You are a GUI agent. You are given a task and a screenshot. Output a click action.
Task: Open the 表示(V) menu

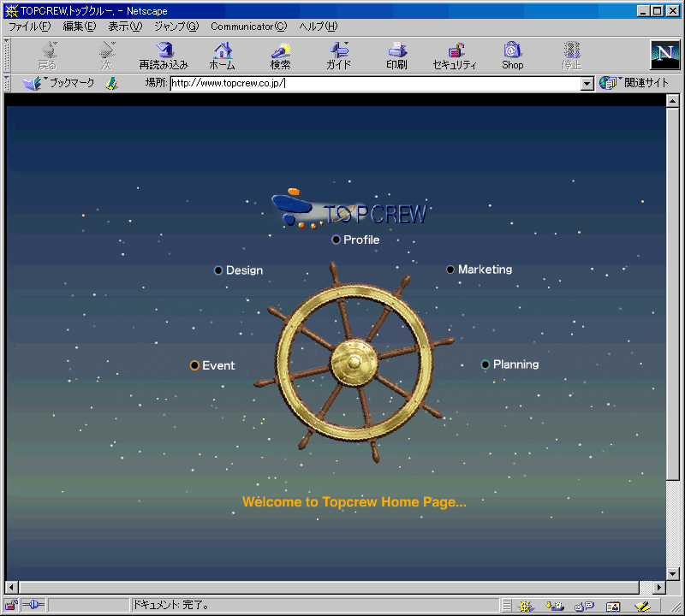coord(125,27)
